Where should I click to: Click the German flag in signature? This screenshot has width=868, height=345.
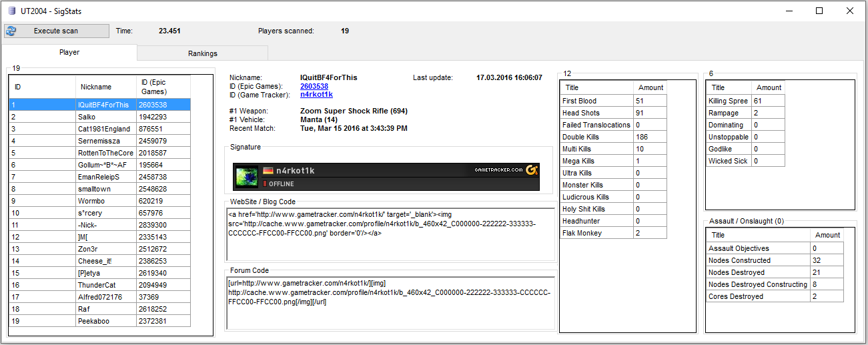pyautogui.click(x=268, y=171)
